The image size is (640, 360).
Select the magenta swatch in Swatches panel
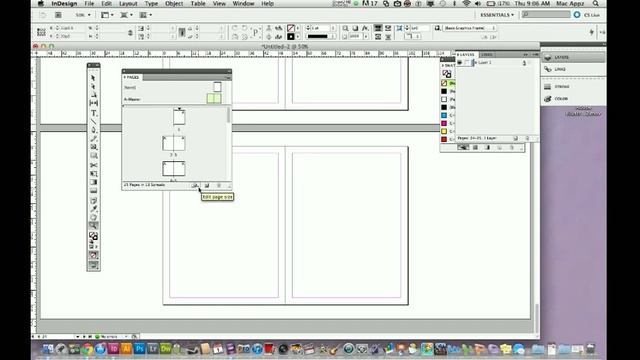444,123
